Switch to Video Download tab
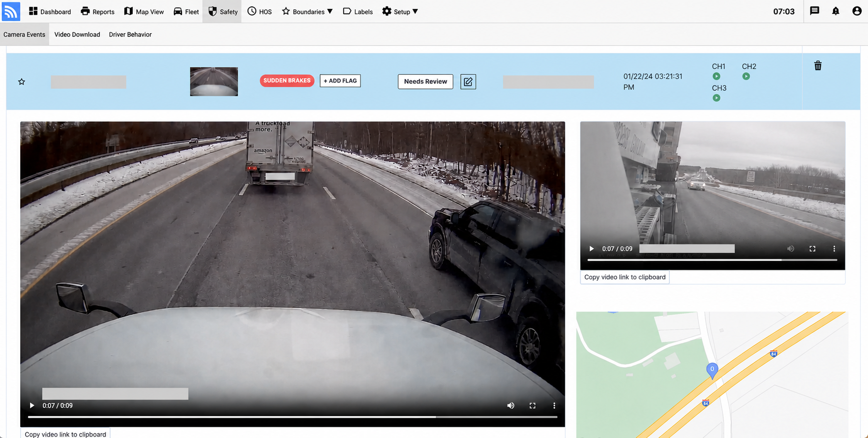The width and height of the screenshot is (868, 438). (77, 34)
